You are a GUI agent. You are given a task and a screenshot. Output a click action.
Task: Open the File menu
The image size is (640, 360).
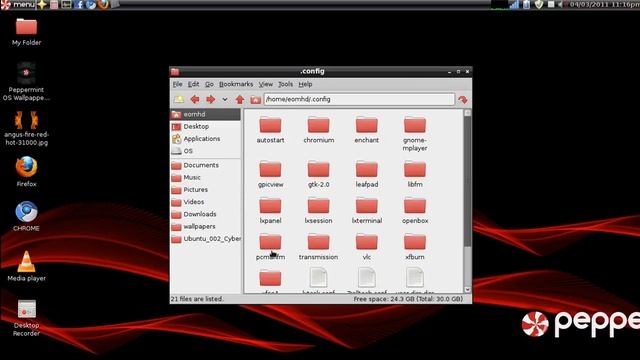(x=178, y=84)
